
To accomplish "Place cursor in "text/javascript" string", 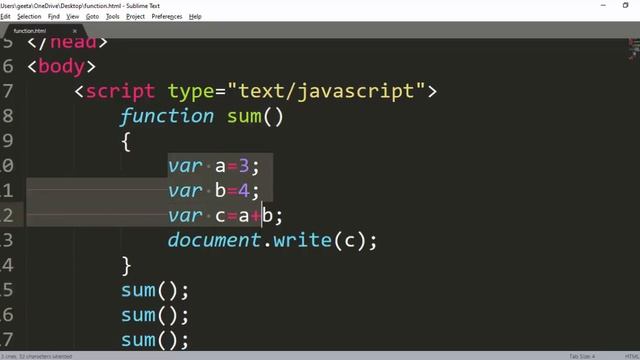I will tap(331, 91).
